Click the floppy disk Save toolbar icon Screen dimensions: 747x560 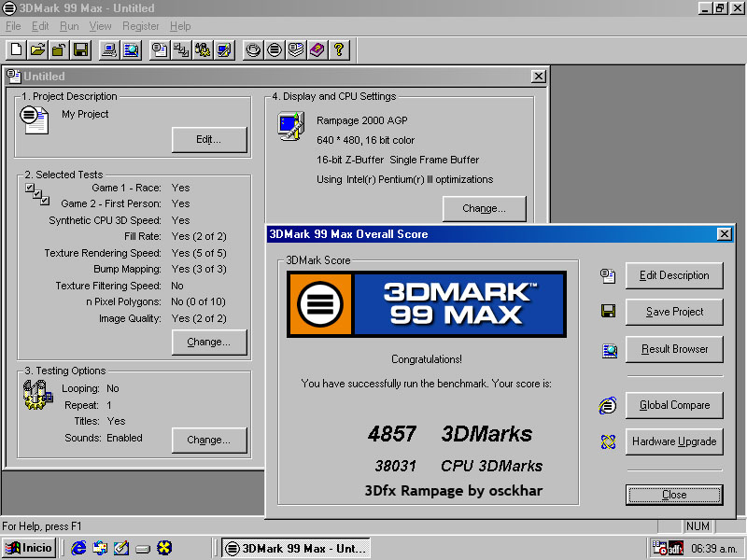point(80,49)
